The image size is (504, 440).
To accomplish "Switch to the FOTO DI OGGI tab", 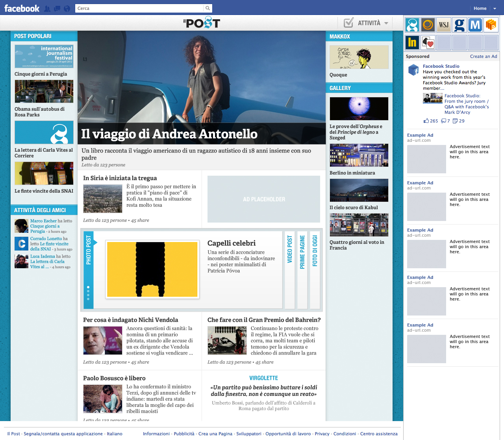I will click(315, 269).
